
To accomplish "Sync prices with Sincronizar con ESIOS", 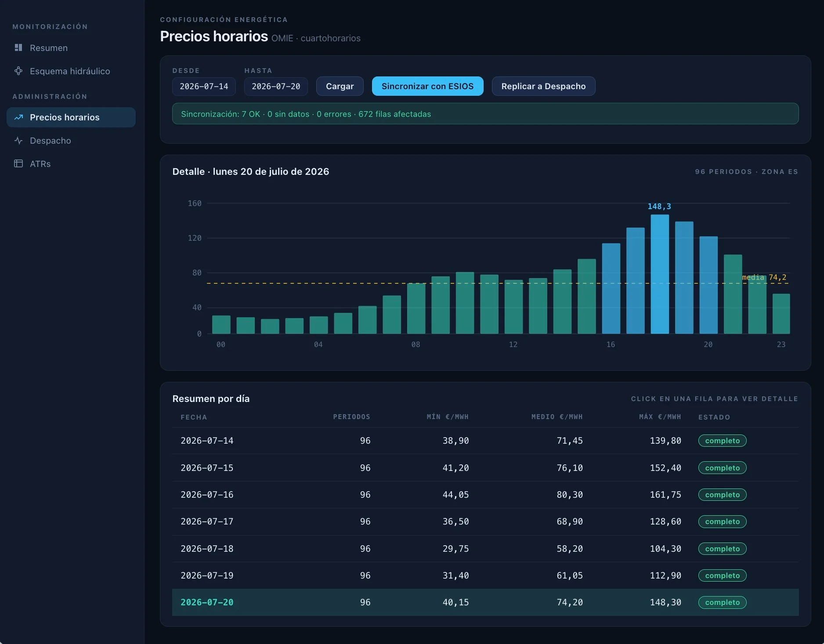I will point(427,86).
